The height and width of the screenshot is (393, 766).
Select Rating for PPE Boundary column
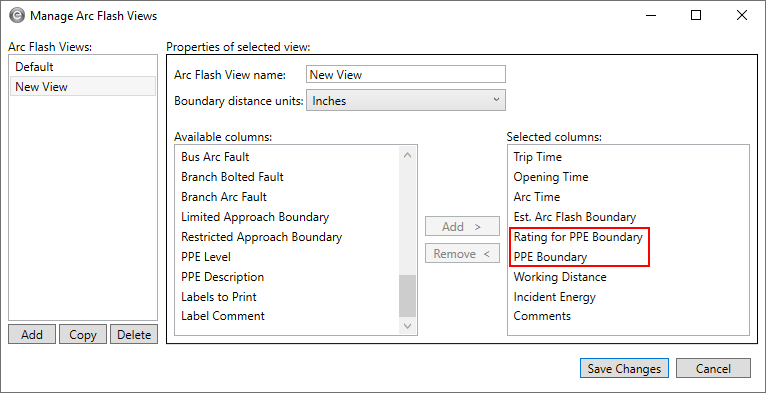578,237
